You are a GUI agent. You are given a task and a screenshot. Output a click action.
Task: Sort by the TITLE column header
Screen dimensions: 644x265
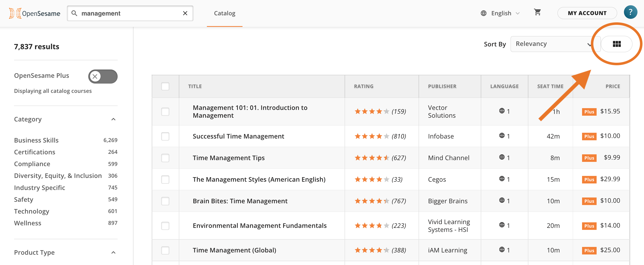tap(195, 86)
